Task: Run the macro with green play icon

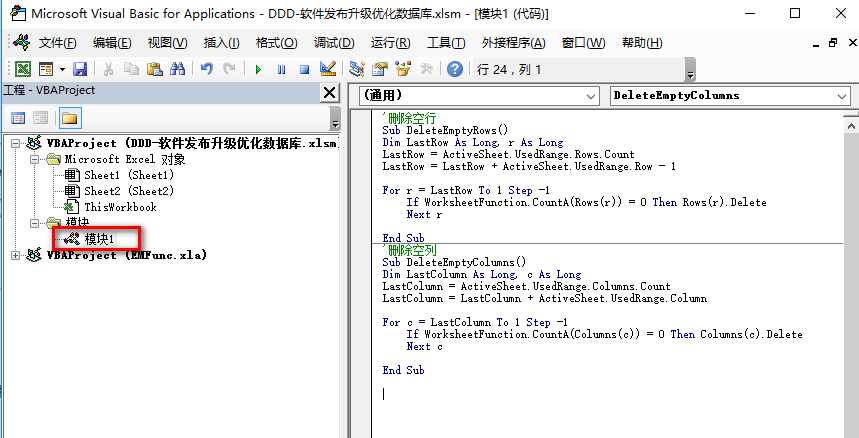Action: [259, 70]
